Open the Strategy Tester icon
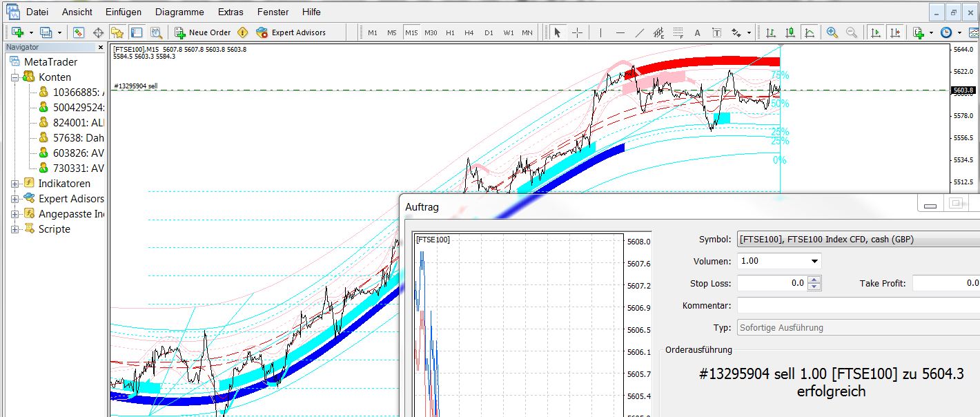980x417 pixels. pos(156,32)
